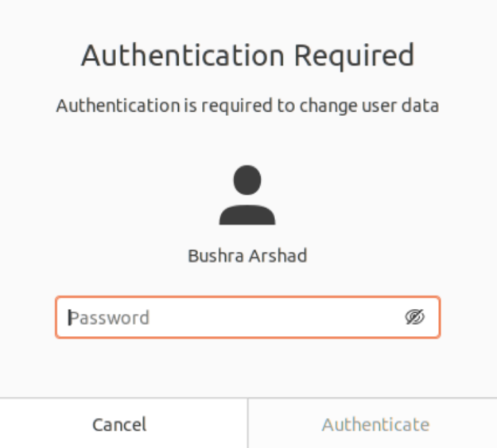
Task: Toggle password visibility with the eye icon
Action: (x=414, y=318)
